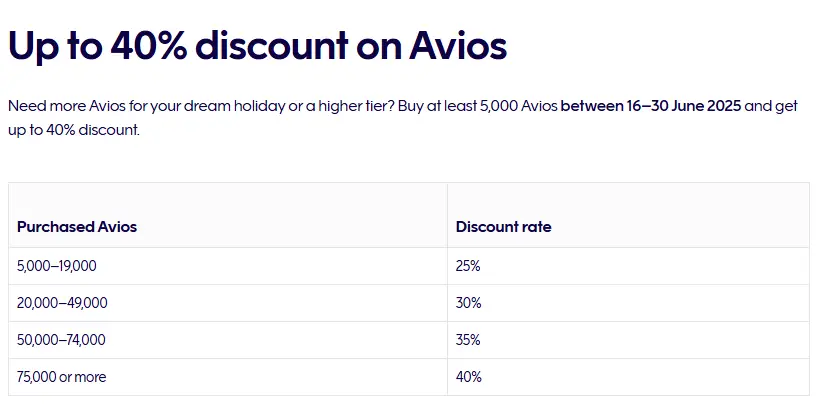Select the '75,000 or more' cell
The height and width of the screenshot is (413, 824).
pyautogui.click(x=228, y=377)
